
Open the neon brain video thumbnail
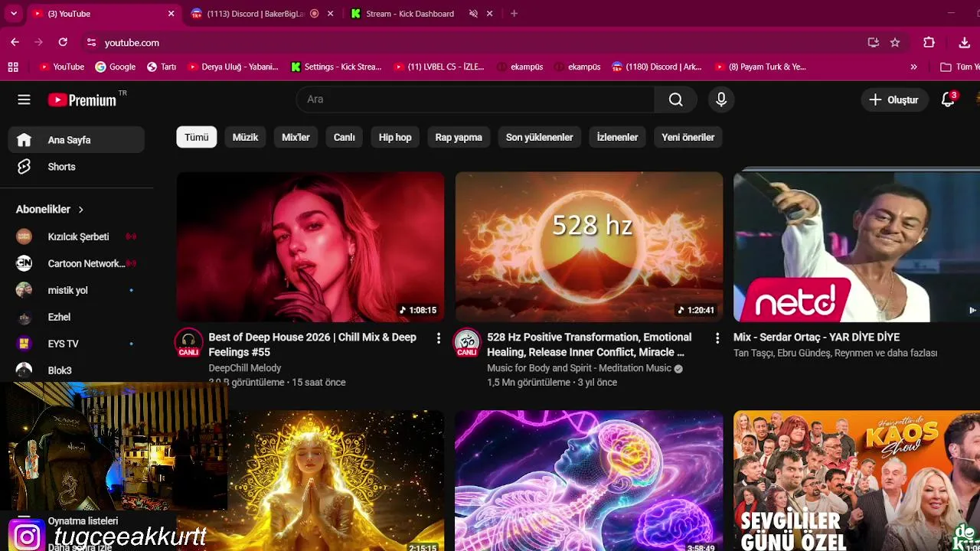click(589, 481)
